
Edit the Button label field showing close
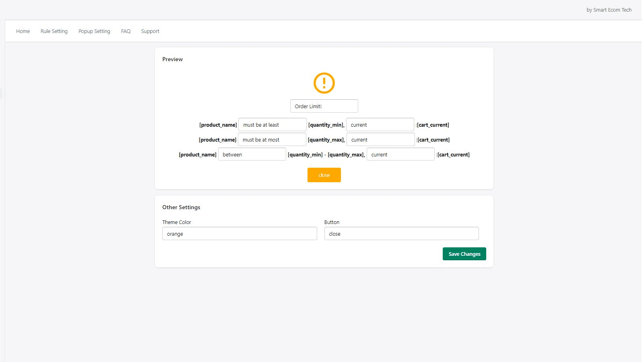(401, 233)
